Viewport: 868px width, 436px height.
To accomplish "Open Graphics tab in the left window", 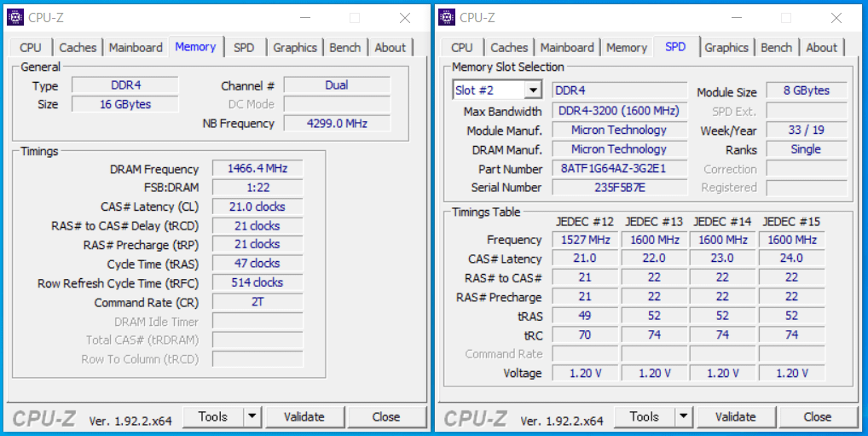I will (x=295, y=48).
